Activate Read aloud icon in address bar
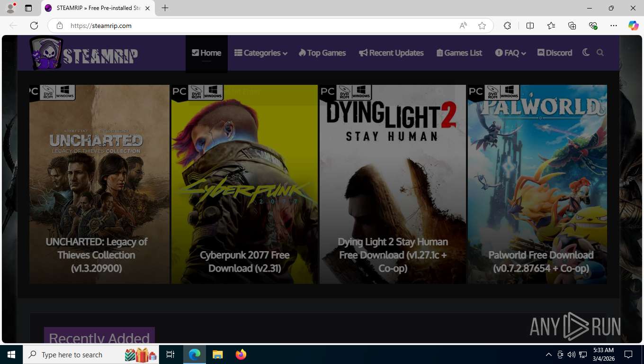Screen dimensions: 644x364 463,26
